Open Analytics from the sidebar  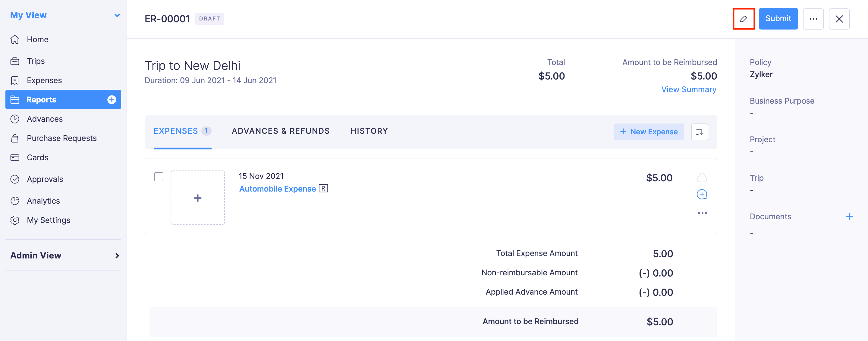pos(43,201)
